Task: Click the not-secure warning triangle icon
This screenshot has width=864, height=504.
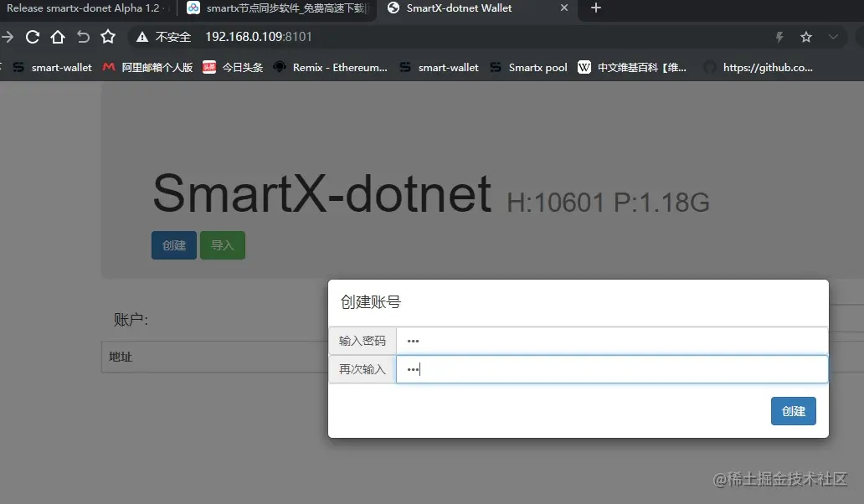Action: 142,37
